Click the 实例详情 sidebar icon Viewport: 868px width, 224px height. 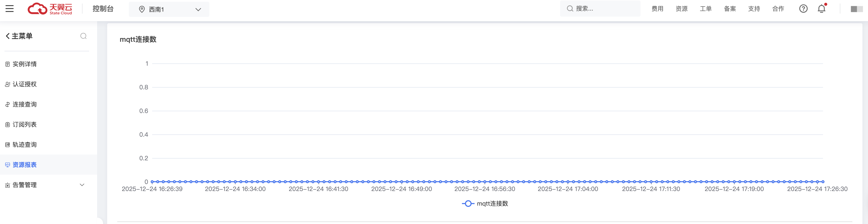pyautogui.click(x=7, y=64)
